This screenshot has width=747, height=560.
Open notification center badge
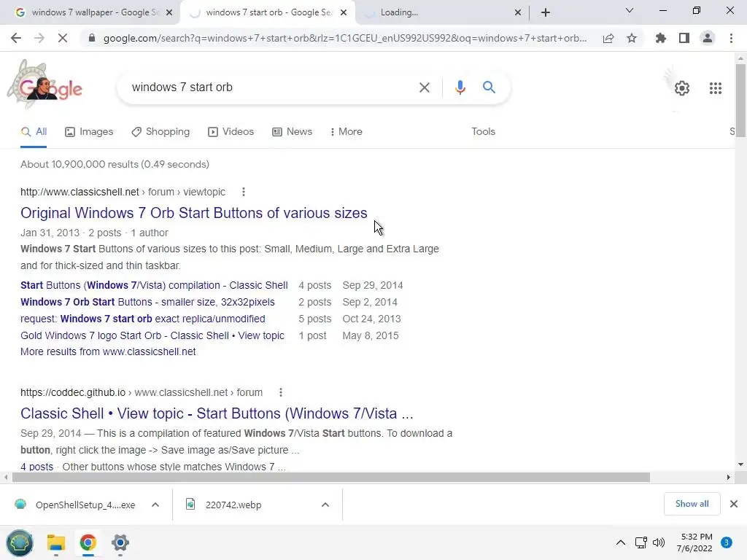click(726, 542)
